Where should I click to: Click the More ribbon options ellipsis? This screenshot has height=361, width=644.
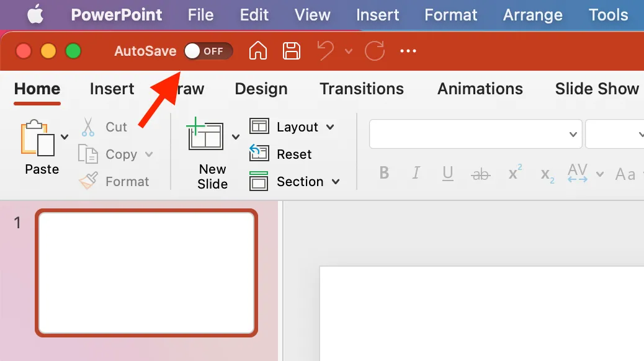(408, 51)
